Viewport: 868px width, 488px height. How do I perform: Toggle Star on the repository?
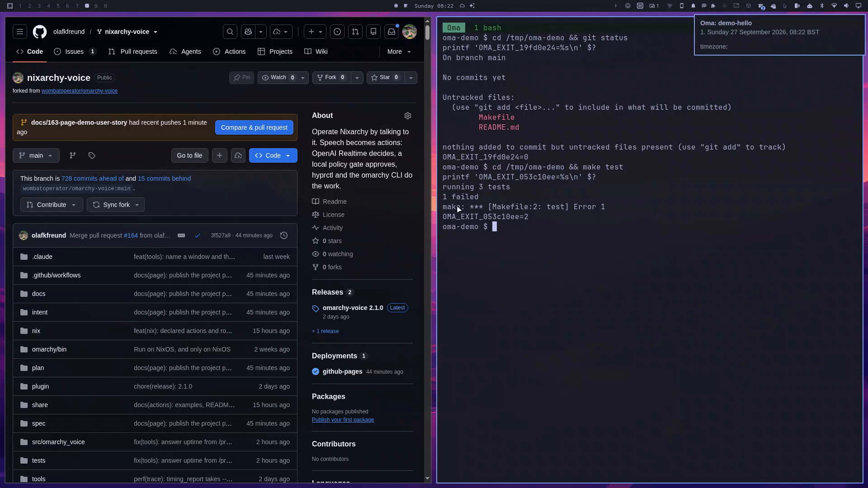pyautogui.click(x=386, y=78)
